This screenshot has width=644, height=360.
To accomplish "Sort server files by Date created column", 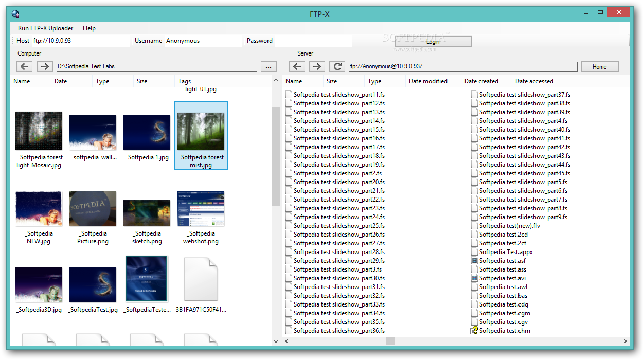I will 486,81.
